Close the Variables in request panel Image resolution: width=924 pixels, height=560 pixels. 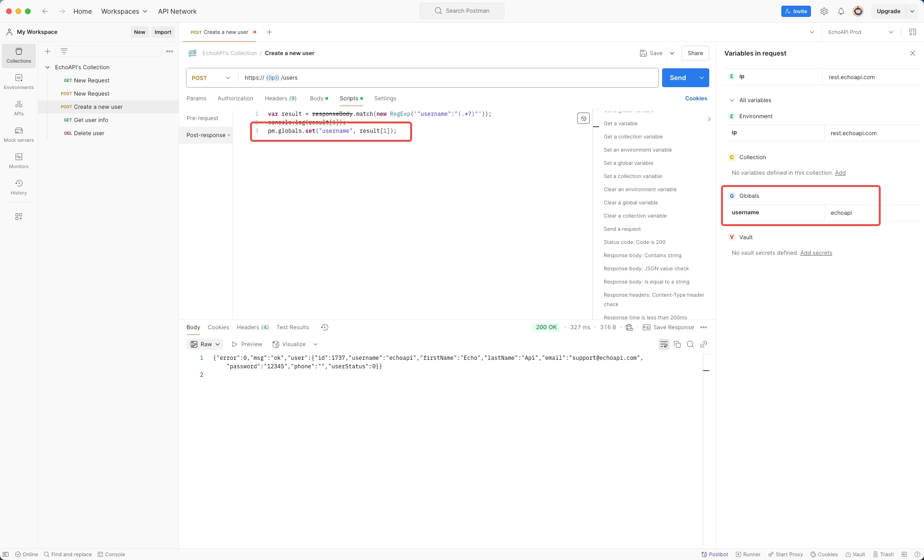913,53
